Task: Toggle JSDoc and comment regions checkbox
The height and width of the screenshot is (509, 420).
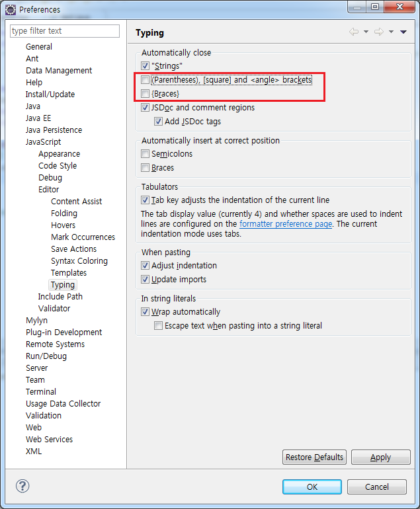Action: tap(146, 108)
